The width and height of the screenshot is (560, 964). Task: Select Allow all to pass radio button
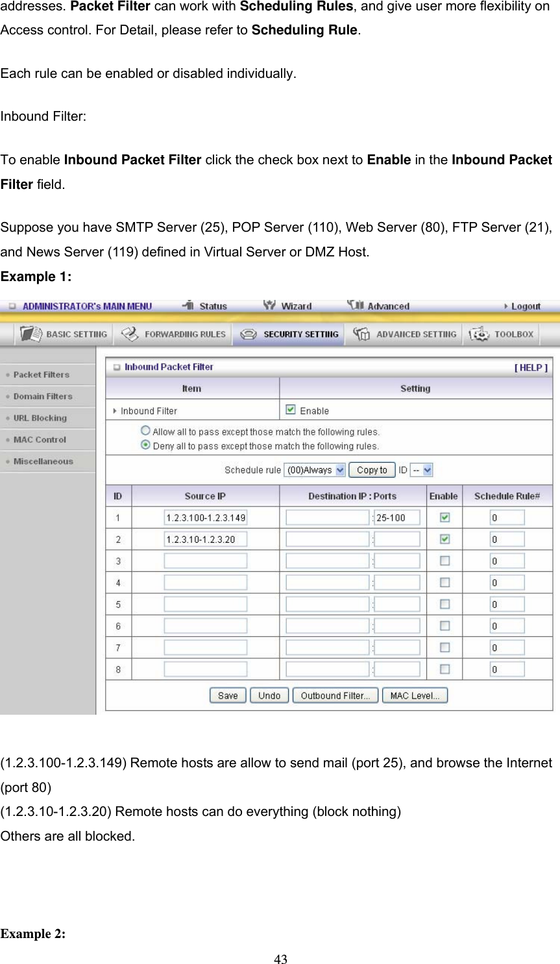coord(145,430)
